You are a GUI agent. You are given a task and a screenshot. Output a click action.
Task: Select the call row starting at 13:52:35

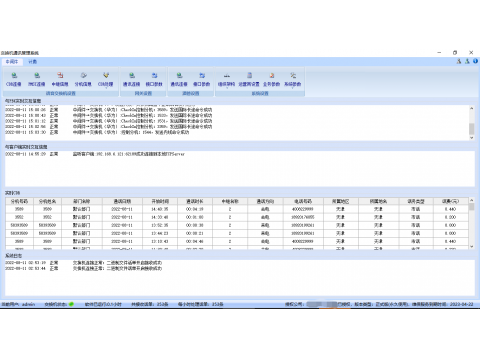click(237, 225)
